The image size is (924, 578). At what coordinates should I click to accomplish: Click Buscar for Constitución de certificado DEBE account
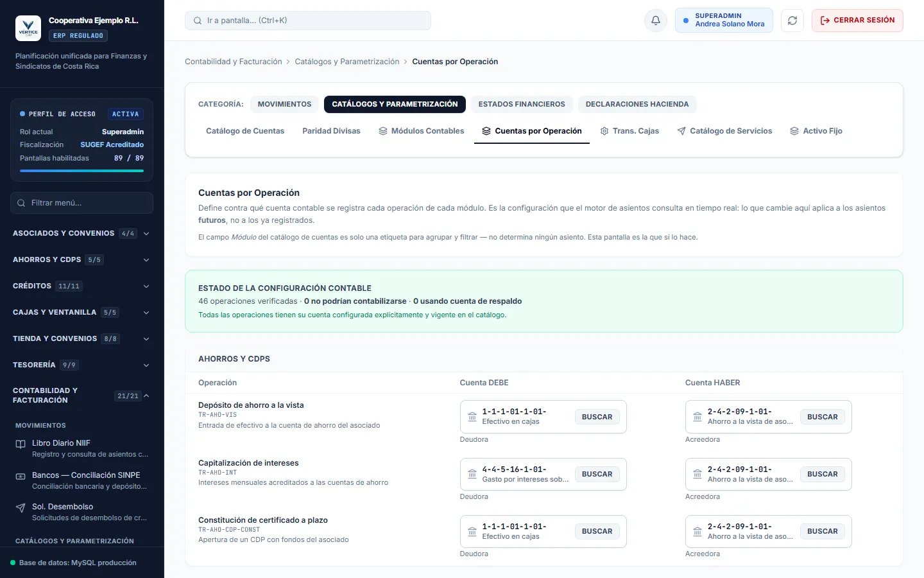[597, 532]
